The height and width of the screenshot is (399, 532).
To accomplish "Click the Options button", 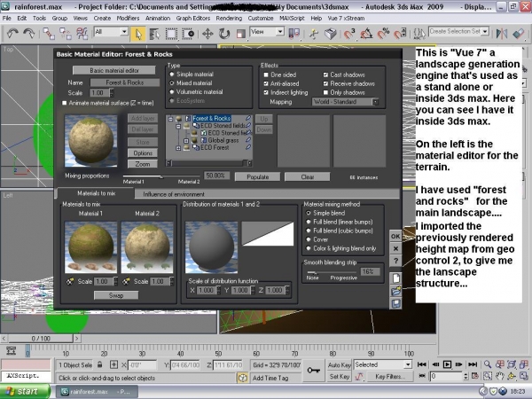I will pos(143,153).
